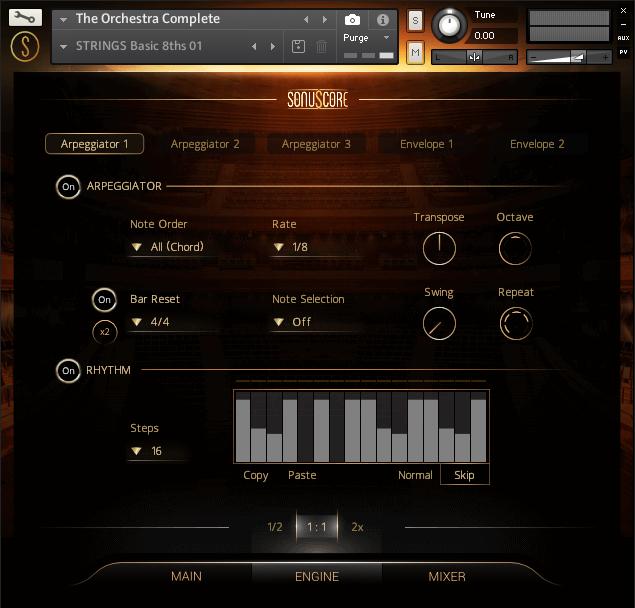
Task: Set speed to 1:1
Action: point(317,527)
